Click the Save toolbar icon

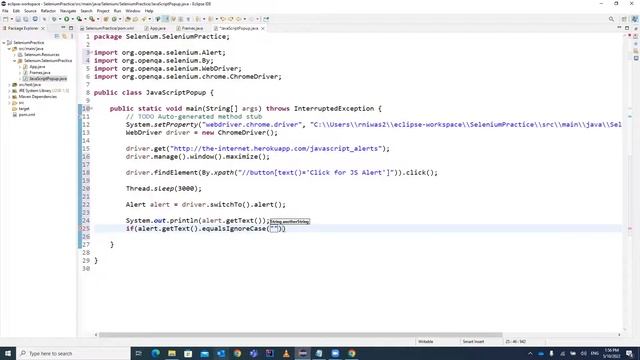(18, 19)
